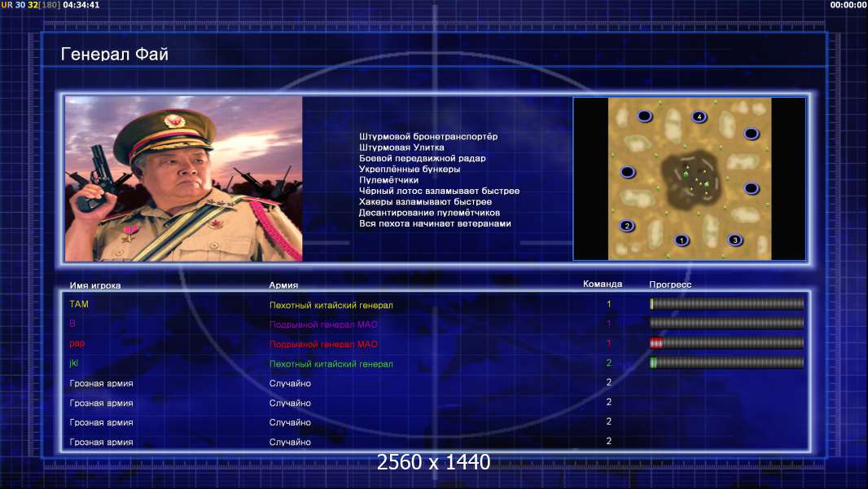Screen dimensions: 868x489
Task: Click the 00:00:00 timer in the corner
Action: pos(848,5)
